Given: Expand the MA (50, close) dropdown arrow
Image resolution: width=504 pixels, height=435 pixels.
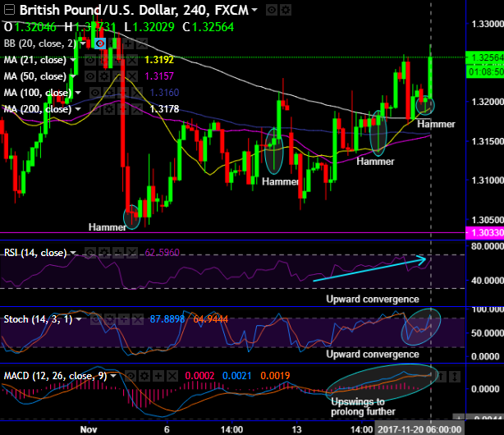Looking at the screenshot, I should coord(72,76).
